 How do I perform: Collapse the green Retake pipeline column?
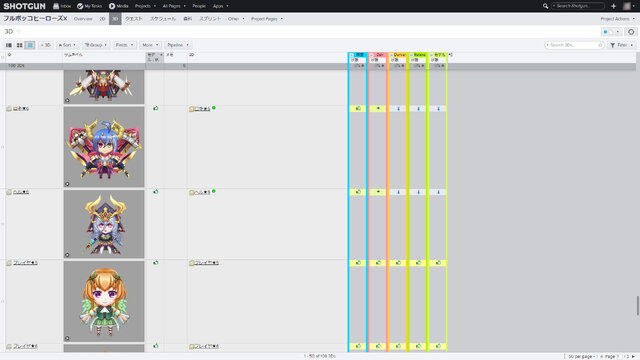coord(411,55)
